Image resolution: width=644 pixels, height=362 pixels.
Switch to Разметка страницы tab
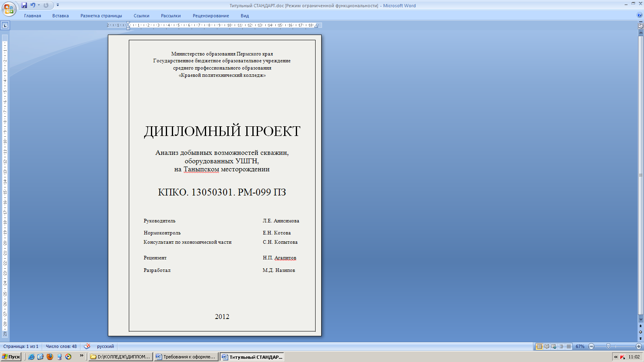[101, 16]
